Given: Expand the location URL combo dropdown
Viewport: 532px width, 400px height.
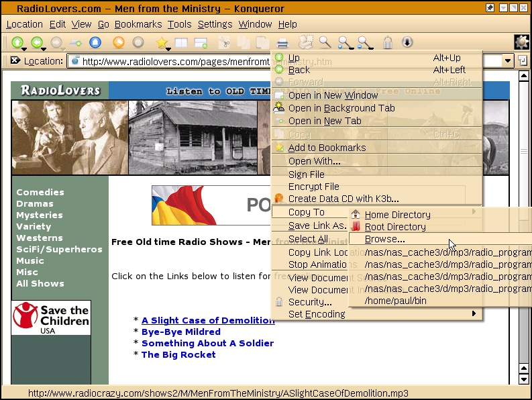Looking at the screenshot, I should tap(508, 61).
